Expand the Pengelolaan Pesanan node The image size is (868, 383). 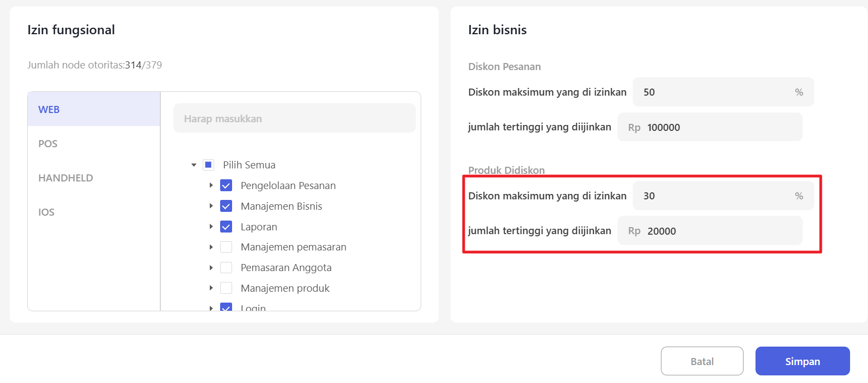(x=211, y=186)
